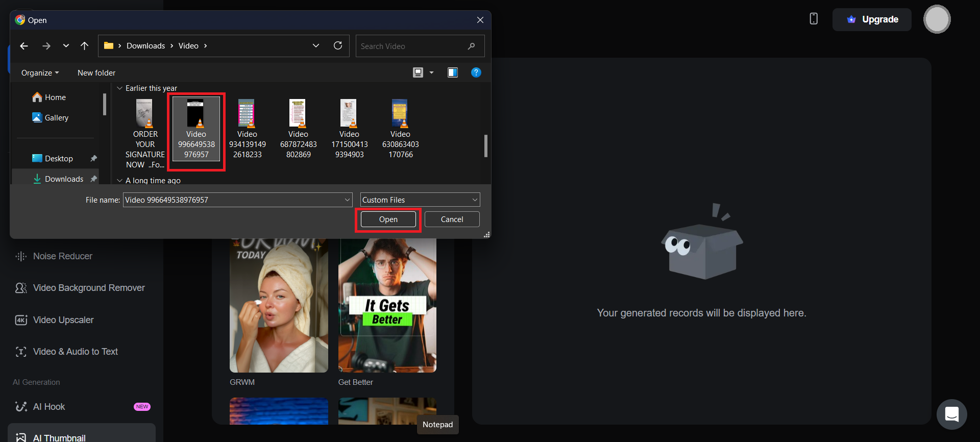Select Downloads in the navigation pane
This screenshot has height=442, width=980.
coord(64,179)
